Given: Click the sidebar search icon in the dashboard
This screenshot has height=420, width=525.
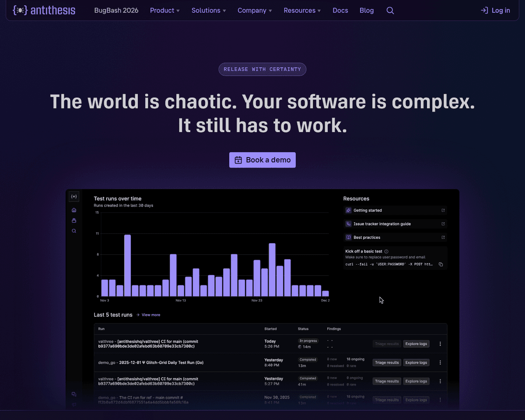Looking at the screenshot, I should tap(74, 231).
